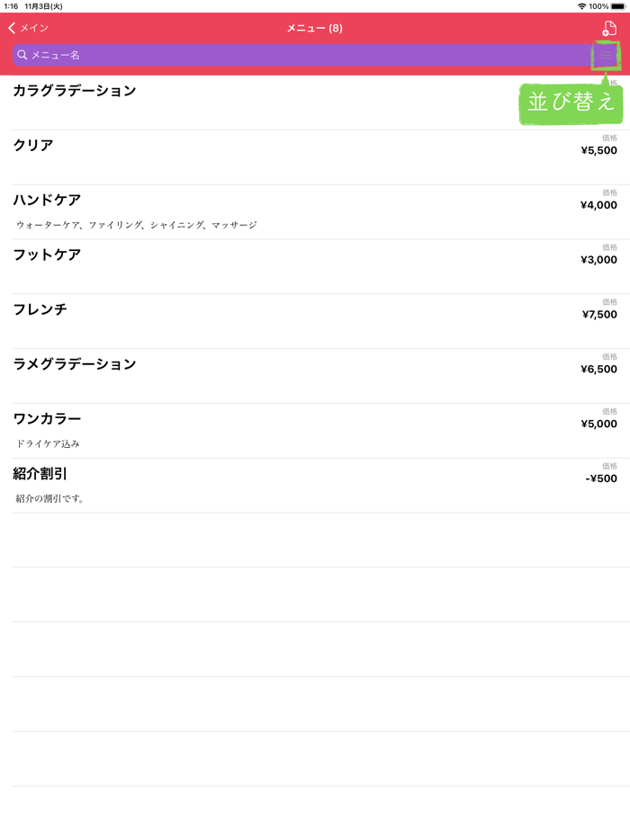Tap the back chevron arrow
This screenshot has width=630, height=840.
[12, 29]
